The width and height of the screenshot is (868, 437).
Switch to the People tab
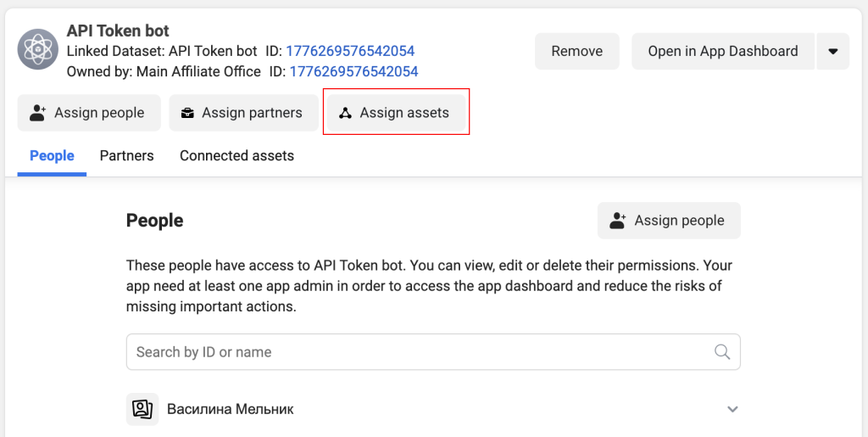tap(52, 155)
